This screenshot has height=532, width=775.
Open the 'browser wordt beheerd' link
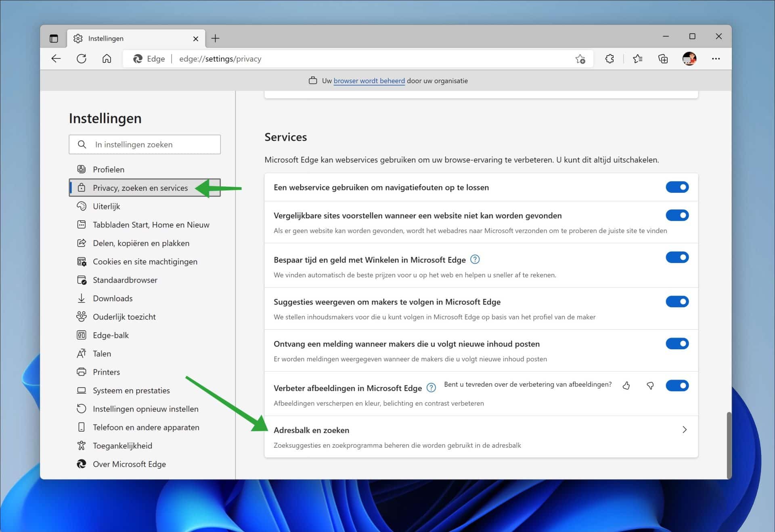point(369,81)
